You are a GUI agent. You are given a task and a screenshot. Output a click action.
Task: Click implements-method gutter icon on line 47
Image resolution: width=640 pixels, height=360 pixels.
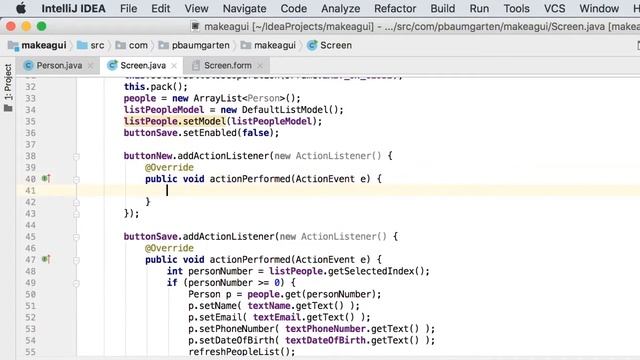46,259
